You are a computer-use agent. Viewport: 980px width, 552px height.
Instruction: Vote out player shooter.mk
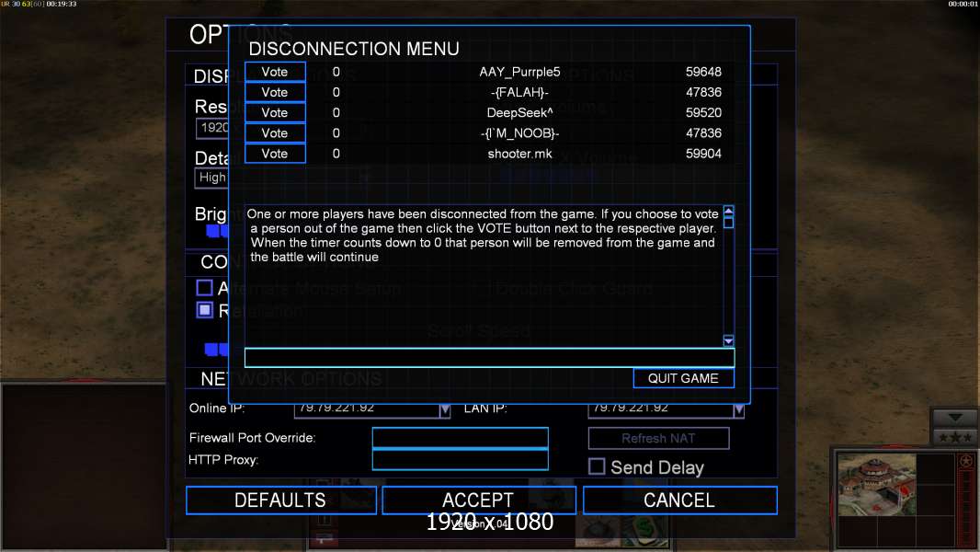pyautogui.click(x=274, y=154)
